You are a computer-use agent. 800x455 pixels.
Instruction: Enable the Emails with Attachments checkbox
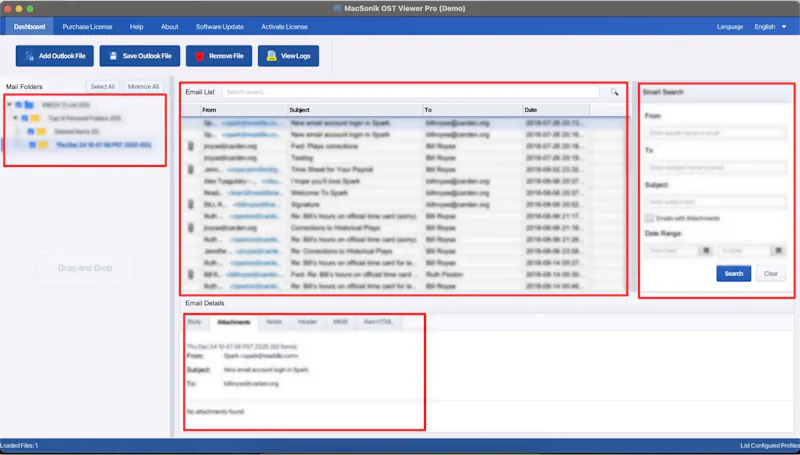(x=649, y=218)
